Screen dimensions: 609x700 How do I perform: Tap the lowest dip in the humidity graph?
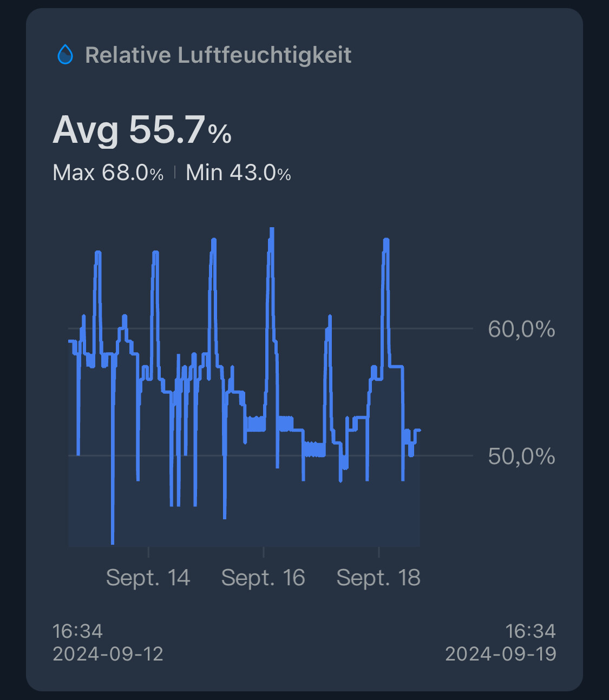point(113,543)
